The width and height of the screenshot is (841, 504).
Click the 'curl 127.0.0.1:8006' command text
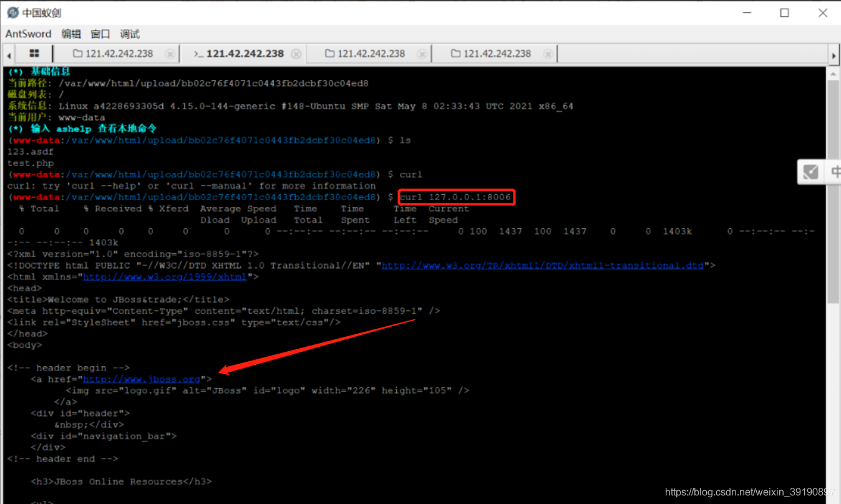click(455, 197)
